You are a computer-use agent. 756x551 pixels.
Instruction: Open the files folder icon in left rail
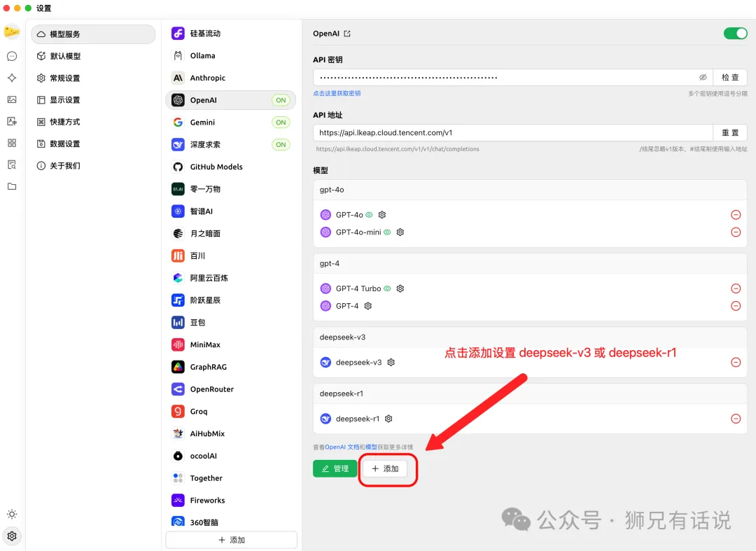coord(12,186)
